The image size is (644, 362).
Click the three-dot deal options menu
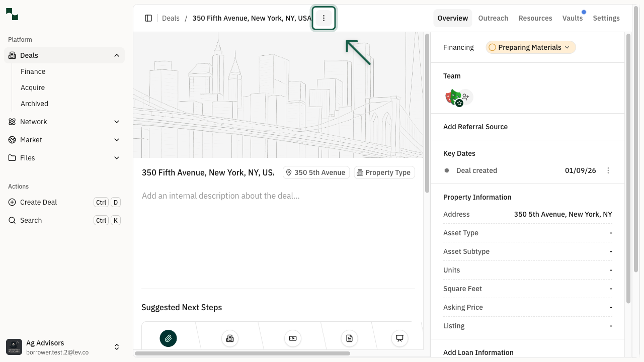click(x=324, y=18)
